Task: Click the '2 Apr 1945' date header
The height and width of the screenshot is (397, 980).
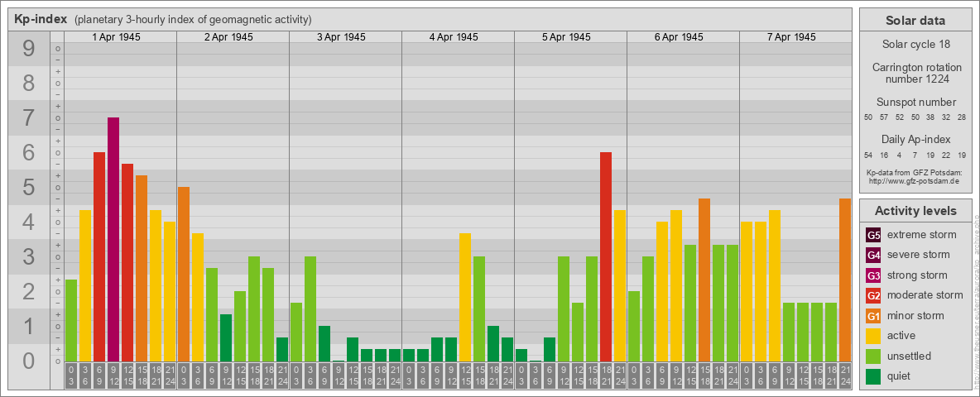Action: [228, 37]
